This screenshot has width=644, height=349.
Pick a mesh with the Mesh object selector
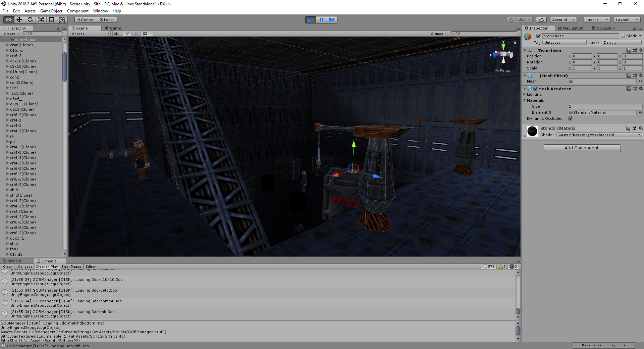[x=640, y=81]
